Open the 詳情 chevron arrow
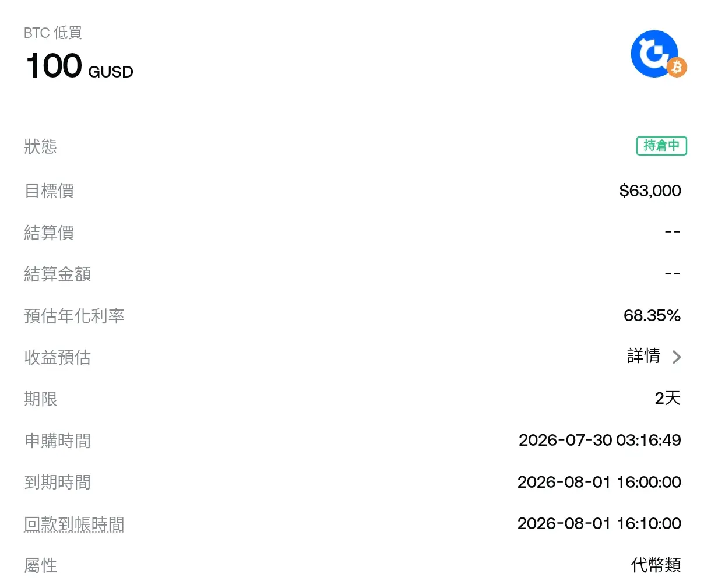The width and height of the screenshot is (711, 588). point(676,357)
